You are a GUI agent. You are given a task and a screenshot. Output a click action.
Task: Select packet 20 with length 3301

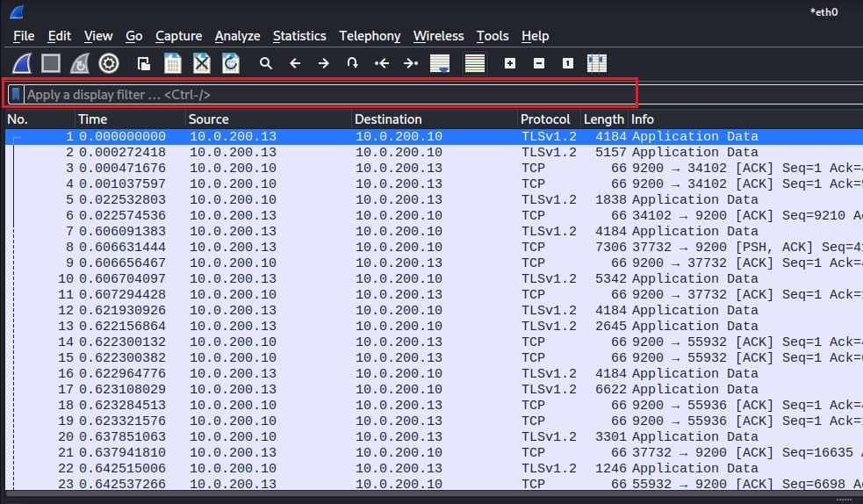[435, 437]
